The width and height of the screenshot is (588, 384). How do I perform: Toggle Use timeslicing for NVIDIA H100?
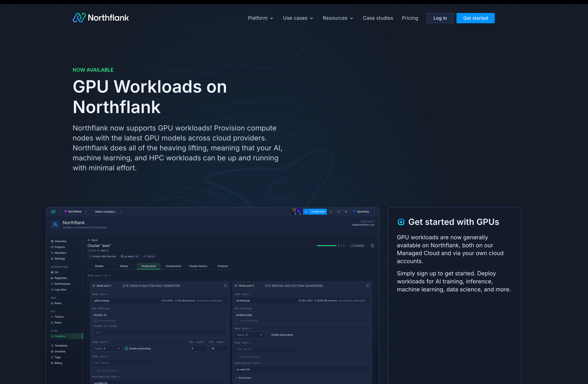238,321
